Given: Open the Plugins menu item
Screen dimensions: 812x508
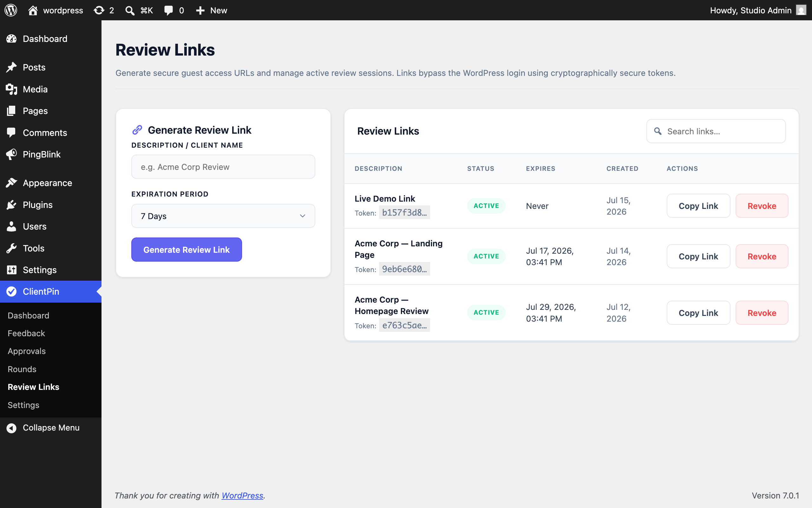Looking at the screenshot, I should (51, 204).
